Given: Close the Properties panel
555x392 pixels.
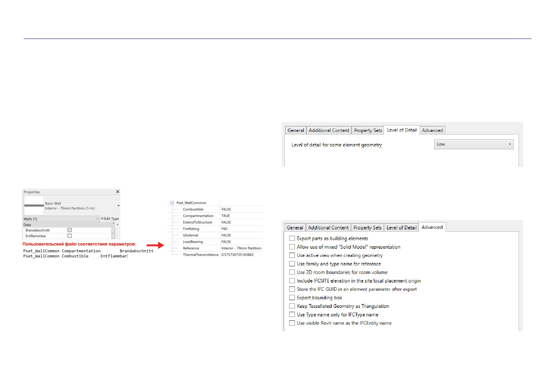Looking at the screenshot, I should click(118, 192).
